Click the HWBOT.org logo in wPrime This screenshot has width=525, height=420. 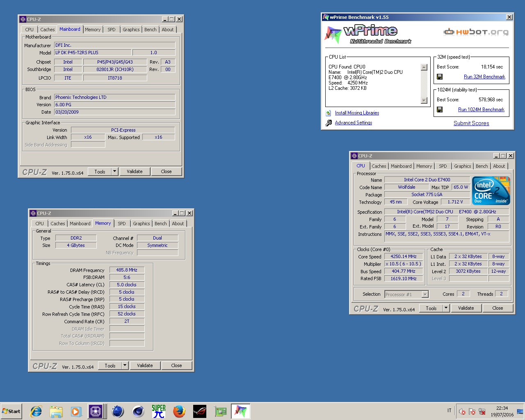(476, 32)
